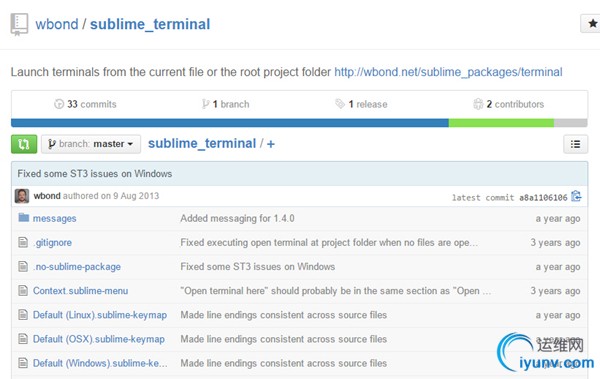Screen dimensions: 600x379
Task: Click the clock icon beside 33 commits
Action: [59, 104]
